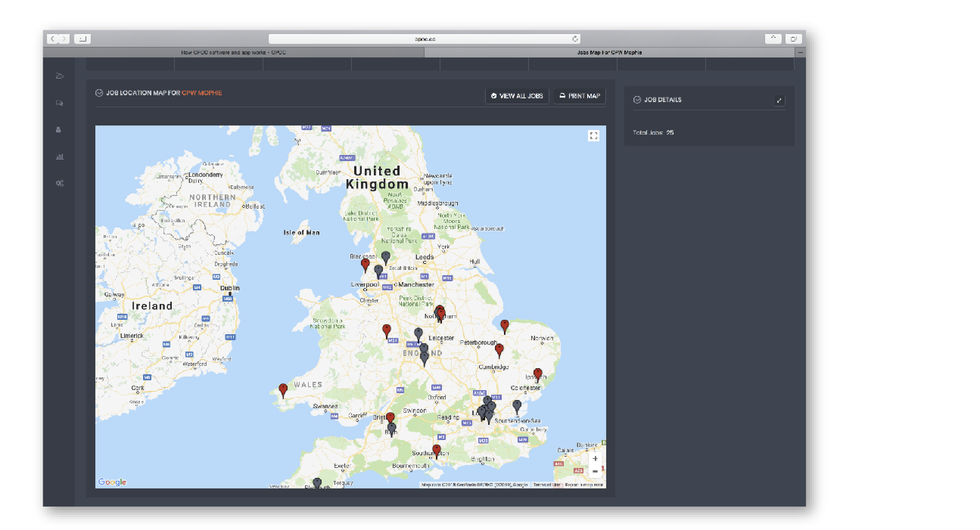Open the CPW MOPHIE link in heading
Screen dimensions: 980x530
click(202, 93)
